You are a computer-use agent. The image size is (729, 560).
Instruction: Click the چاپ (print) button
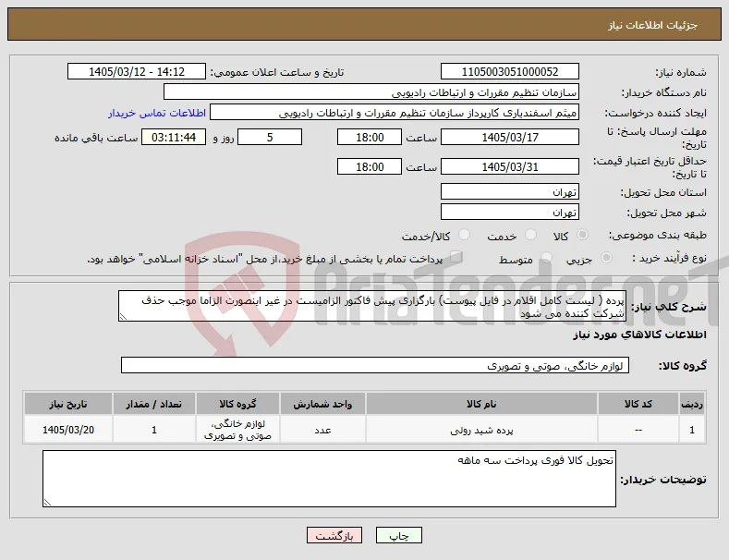coord(398,535)
